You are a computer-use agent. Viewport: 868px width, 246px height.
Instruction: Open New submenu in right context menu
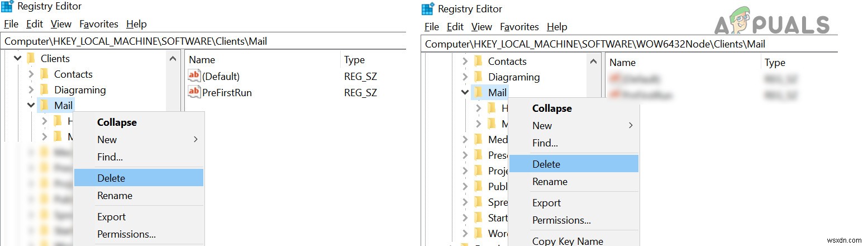(574, 126)
